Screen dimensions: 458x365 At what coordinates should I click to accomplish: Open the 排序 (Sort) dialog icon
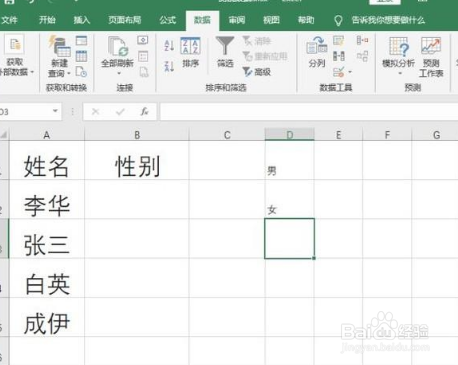click(190, 46)
